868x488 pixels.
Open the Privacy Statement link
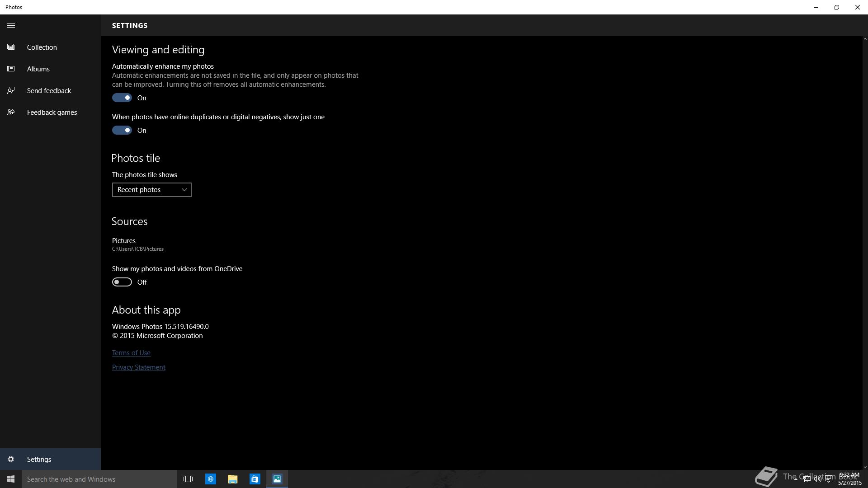pos(139,367)
